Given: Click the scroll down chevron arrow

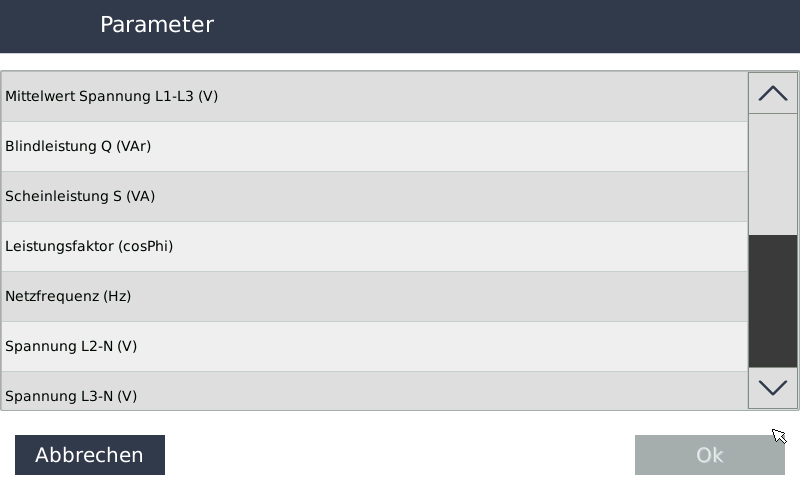Looking at the screenshot, I should [773, 388].
